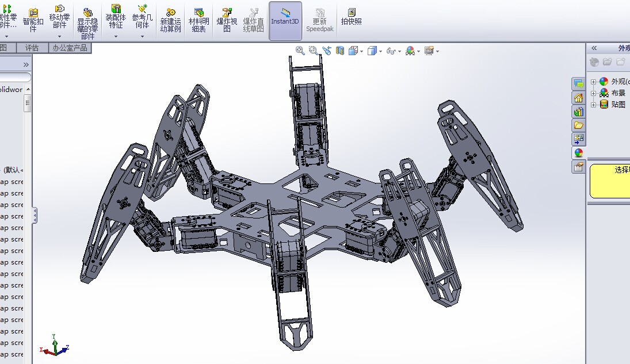
Task: Click Zoom to Fit magnifier icon
Action: click(x=300, y=51)
